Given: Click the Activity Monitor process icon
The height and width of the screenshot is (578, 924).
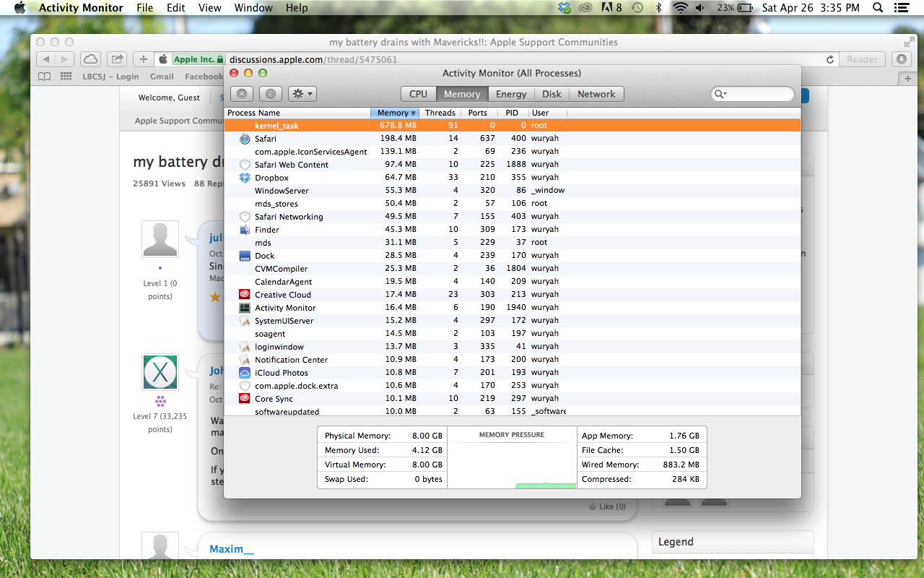Looking at the screenshot, I should (x=245, y=308).
